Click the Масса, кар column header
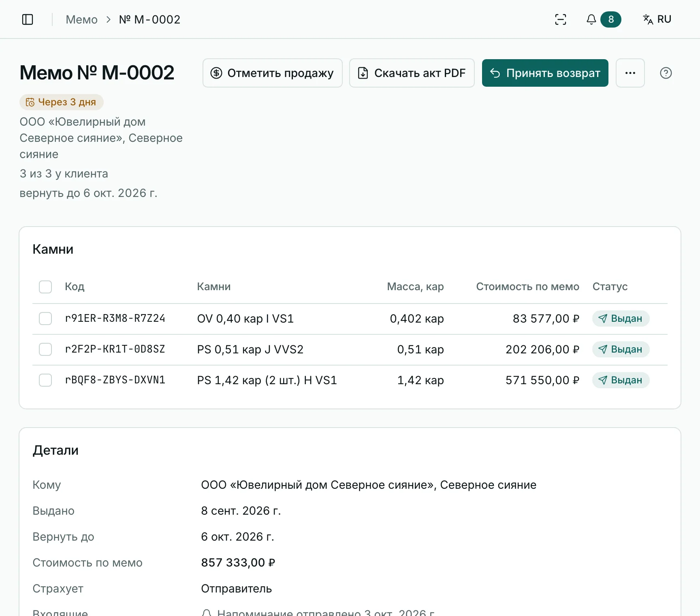The image size is (700, 616). coord(416,287)
